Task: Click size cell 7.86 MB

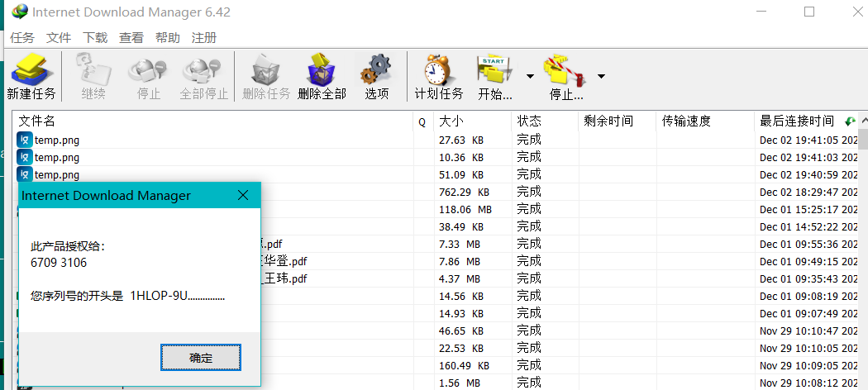Action: (x=460, y=261)
